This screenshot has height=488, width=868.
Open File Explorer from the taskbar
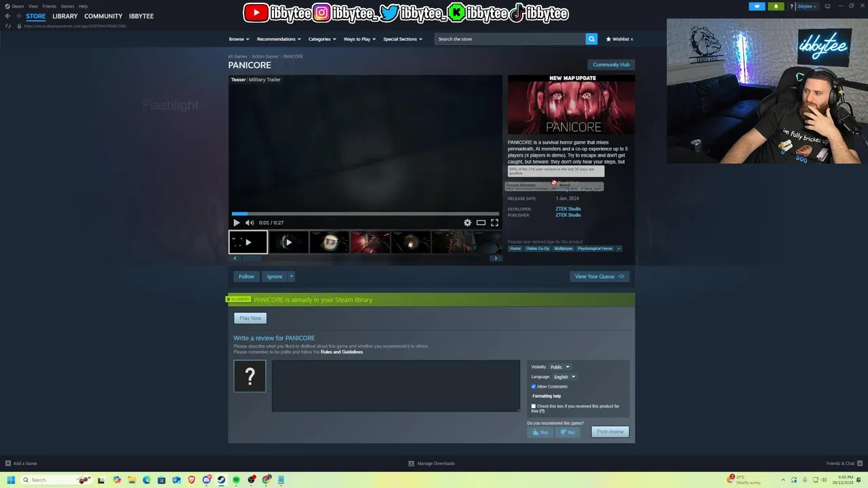click(x=132, y=480)
